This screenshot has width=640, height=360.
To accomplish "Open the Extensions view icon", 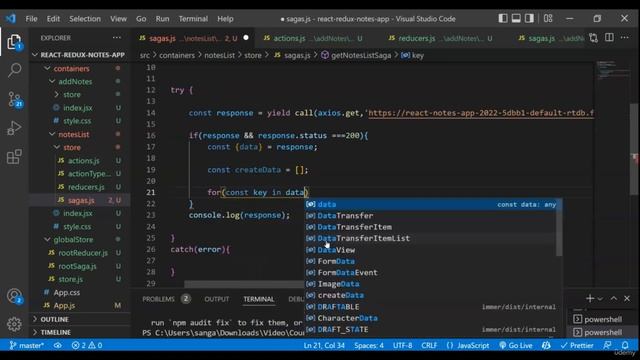I will pos(14,156).
